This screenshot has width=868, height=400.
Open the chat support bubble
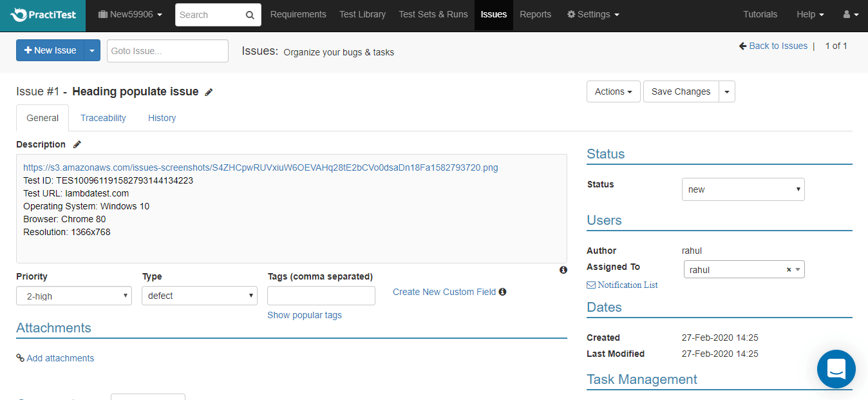click(x=836, y=369)
